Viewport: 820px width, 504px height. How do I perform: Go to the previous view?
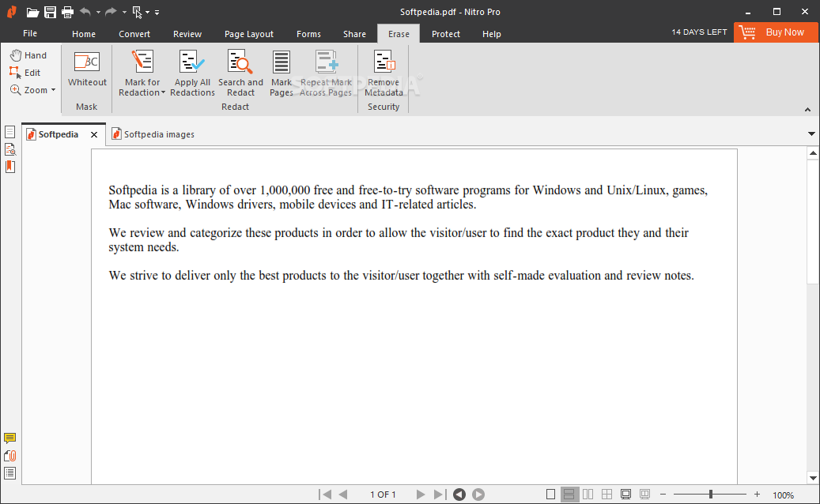tap(459, 494)
